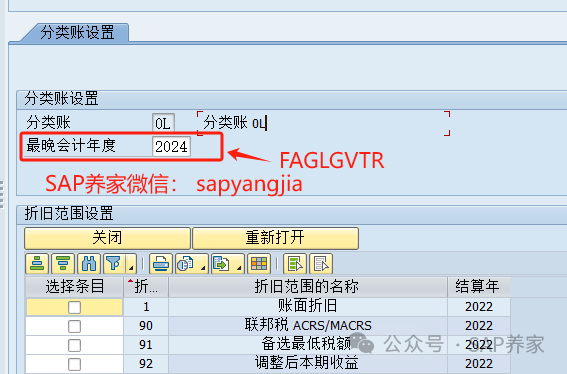
Task: Click the 结算年 column header
Action: tap(479, 287)
